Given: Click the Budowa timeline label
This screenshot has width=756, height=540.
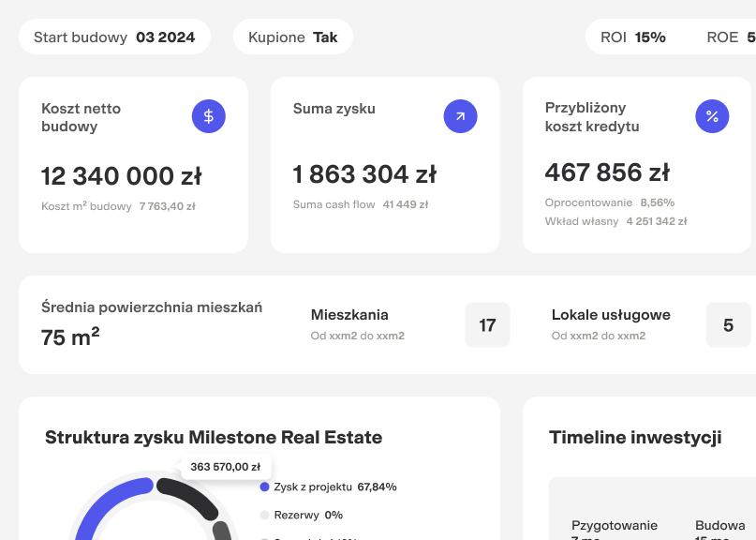Looking at the screenshot, I should point(720,525).
